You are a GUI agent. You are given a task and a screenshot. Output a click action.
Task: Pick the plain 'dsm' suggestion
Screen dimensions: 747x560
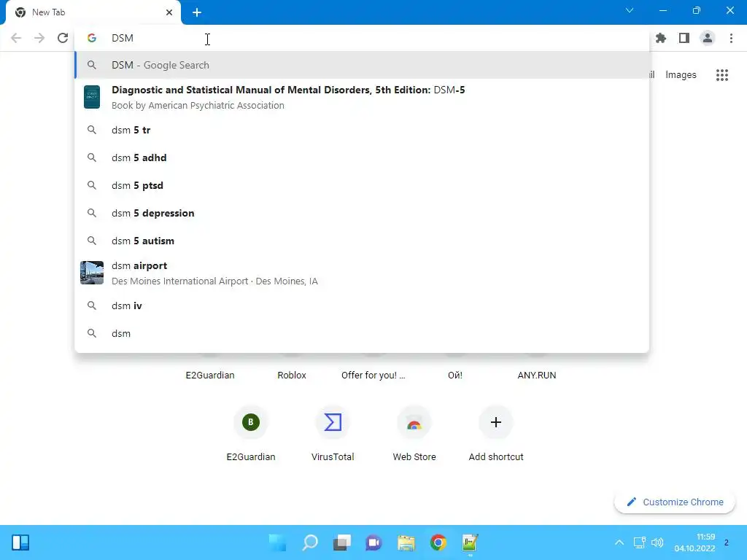coord(362,333)
